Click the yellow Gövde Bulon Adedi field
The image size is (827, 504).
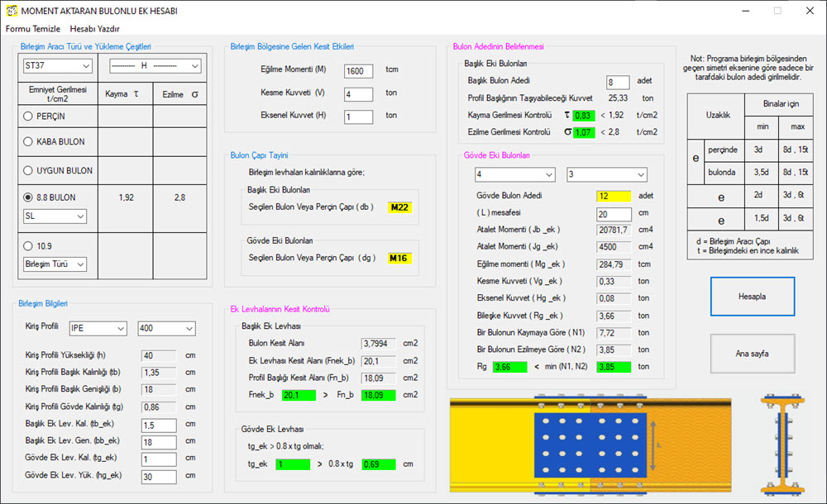(x=614, y=196)
